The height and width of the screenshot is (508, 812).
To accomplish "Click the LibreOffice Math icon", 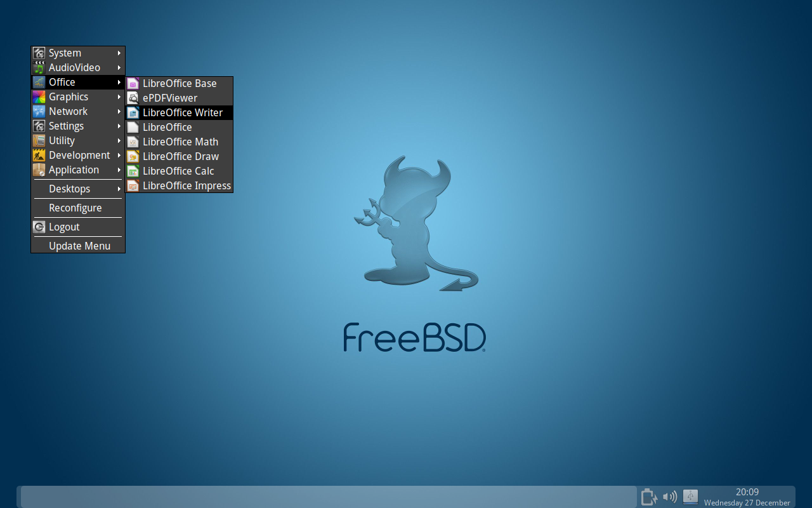I will coord(133,142).
